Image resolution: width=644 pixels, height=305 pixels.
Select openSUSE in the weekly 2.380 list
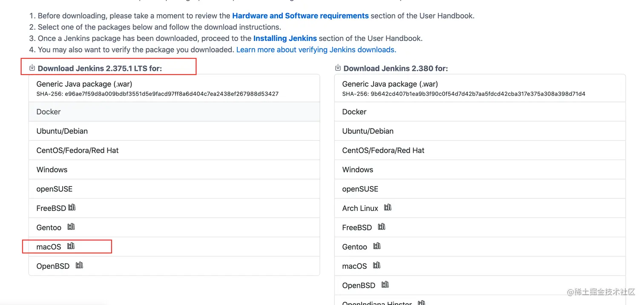coord(360,189)
